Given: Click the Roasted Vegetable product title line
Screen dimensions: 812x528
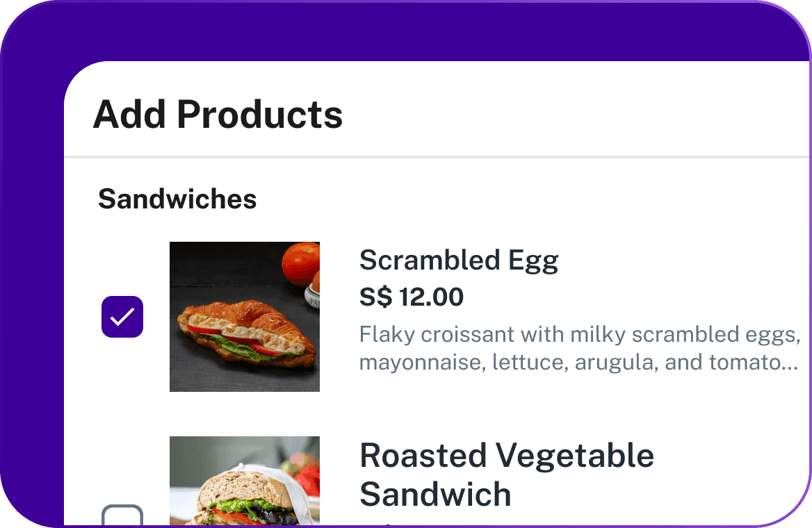Looking at the screenshot, I should (x=506, y=456).
